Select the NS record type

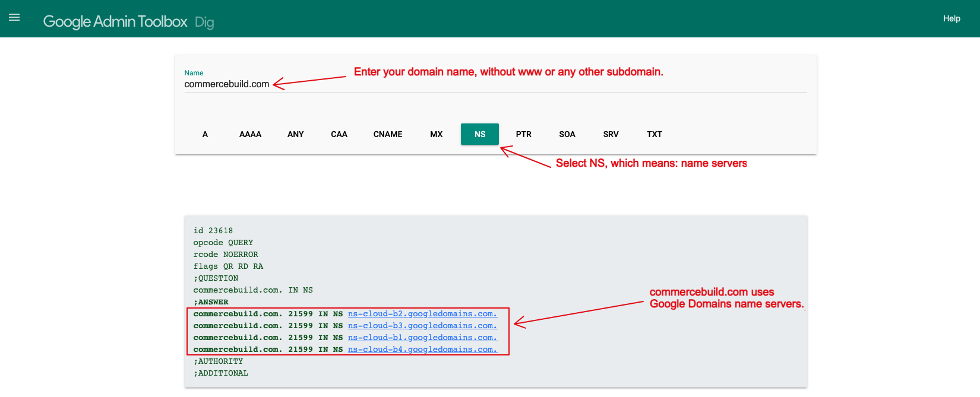(480, 134)
